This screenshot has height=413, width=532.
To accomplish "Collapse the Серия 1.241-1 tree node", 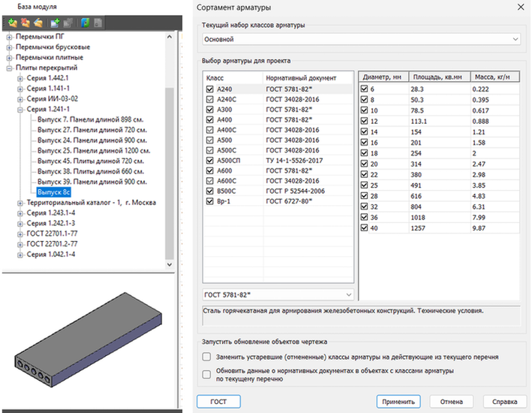I will coord(20,110).
